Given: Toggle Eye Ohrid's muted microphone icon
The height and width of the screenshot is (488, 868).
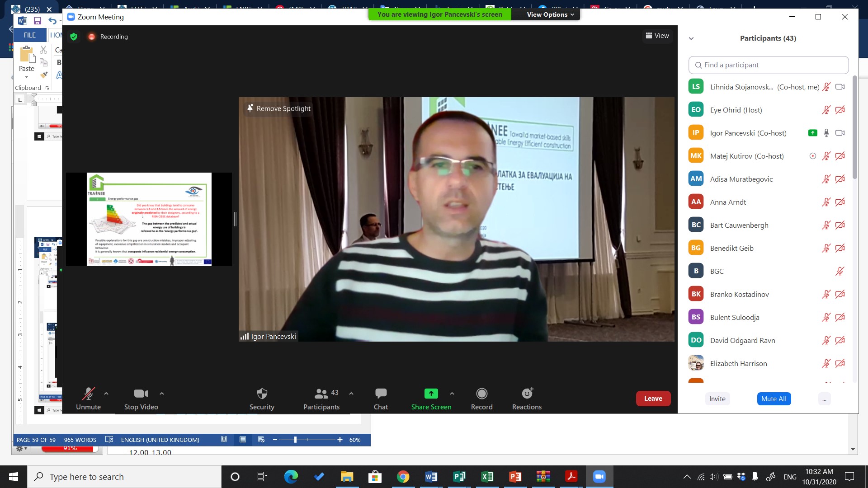Looking at the screenshot, I should pos(826,110).
